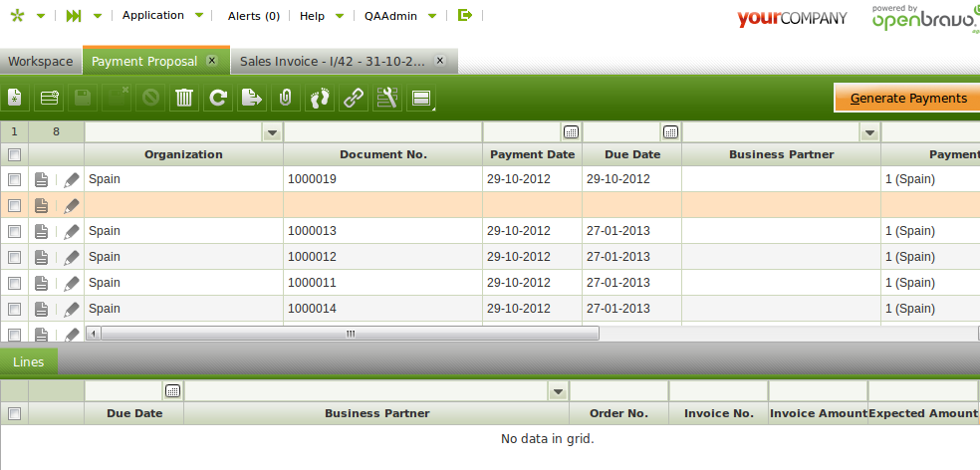Click the logout icon in top bar
The image size is (980, 470).
pyautogui.click(x=465, y=15)
